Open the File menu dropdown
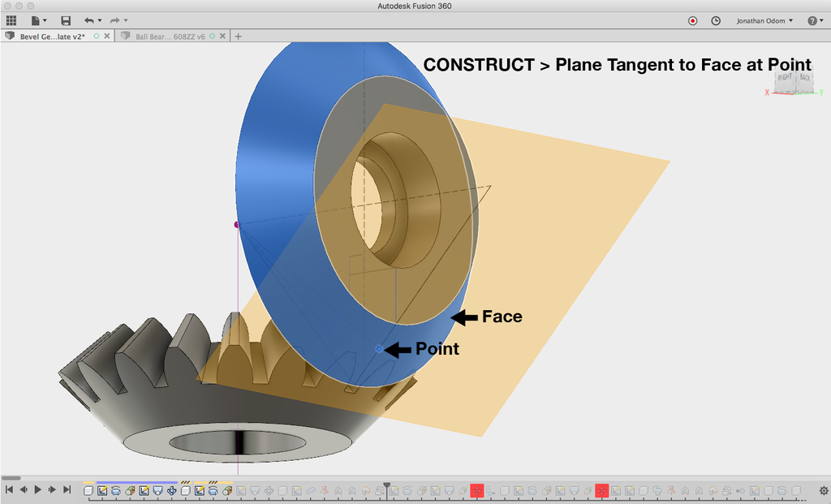Viewport: 831px width, 504px height. tap(38, 20)
